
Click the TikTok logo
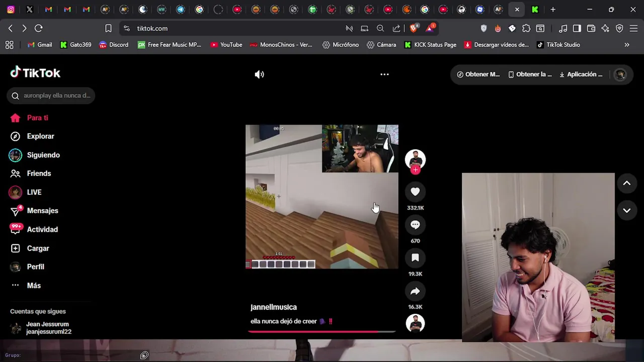tap(35, 73)
